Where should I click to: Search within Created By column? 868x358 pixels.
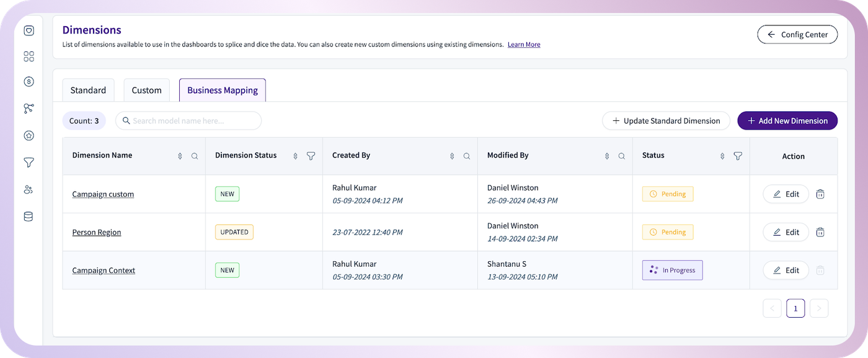[x=467, y=156]
